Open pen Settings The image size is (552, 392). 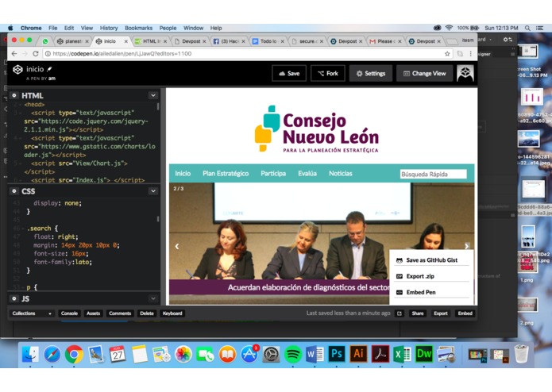[x=371, y=73]
